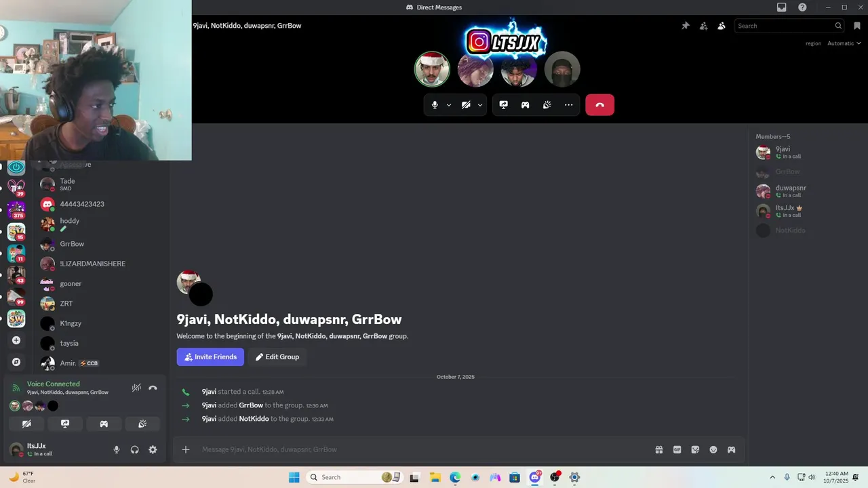The width and height of the screenshot is (868, 488).
Task: Open the apps controller icon in message bar
Action: [x=731, y=449]
